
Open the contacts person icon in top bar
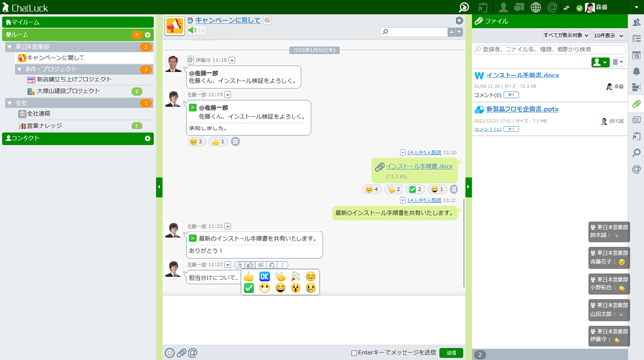pos(503,7)
